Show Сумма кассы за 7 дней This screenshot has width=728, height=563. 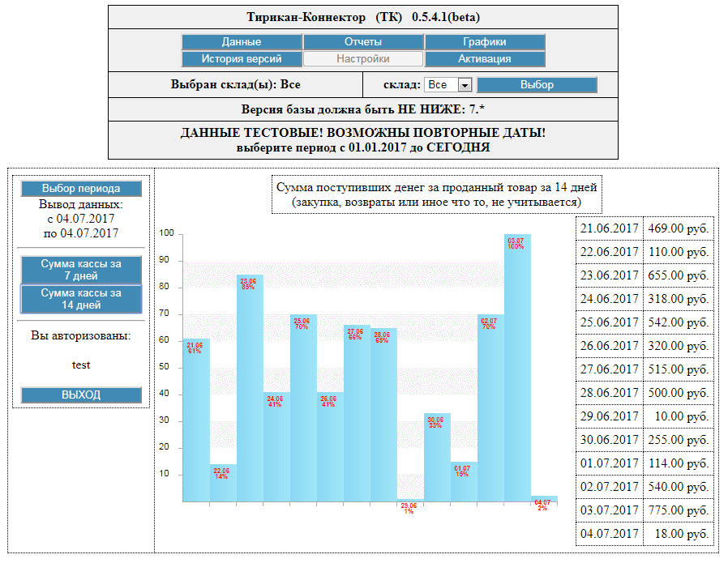pyautogui.click(x=81, y=270)
